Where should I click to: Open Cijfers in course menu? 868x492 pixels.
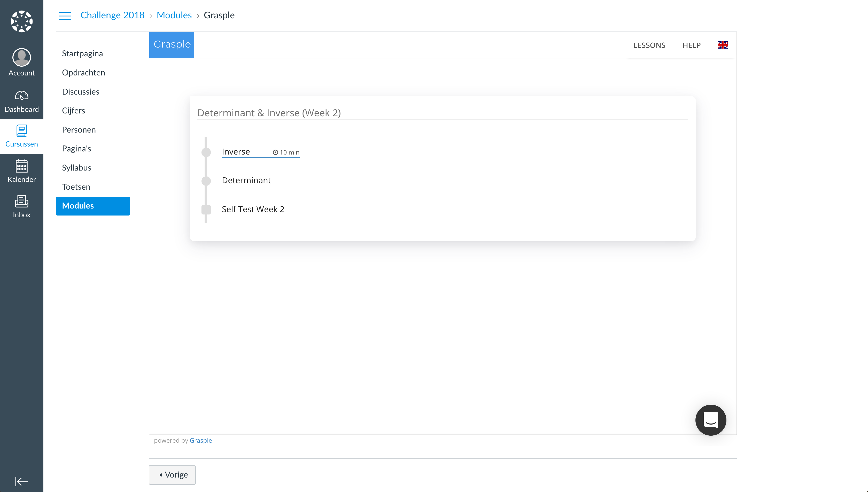click(x=73, y=111)
